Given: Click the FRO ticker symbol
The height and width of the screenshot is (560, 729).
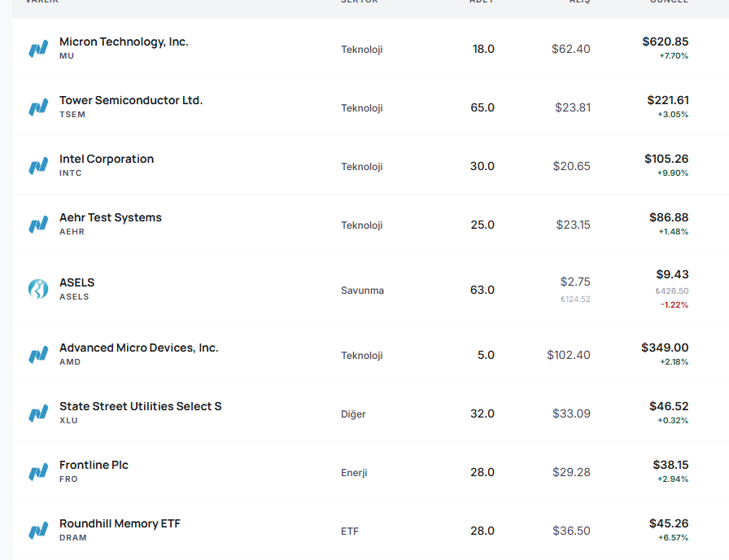Looking at the screenshot, I should click(68, 479).
